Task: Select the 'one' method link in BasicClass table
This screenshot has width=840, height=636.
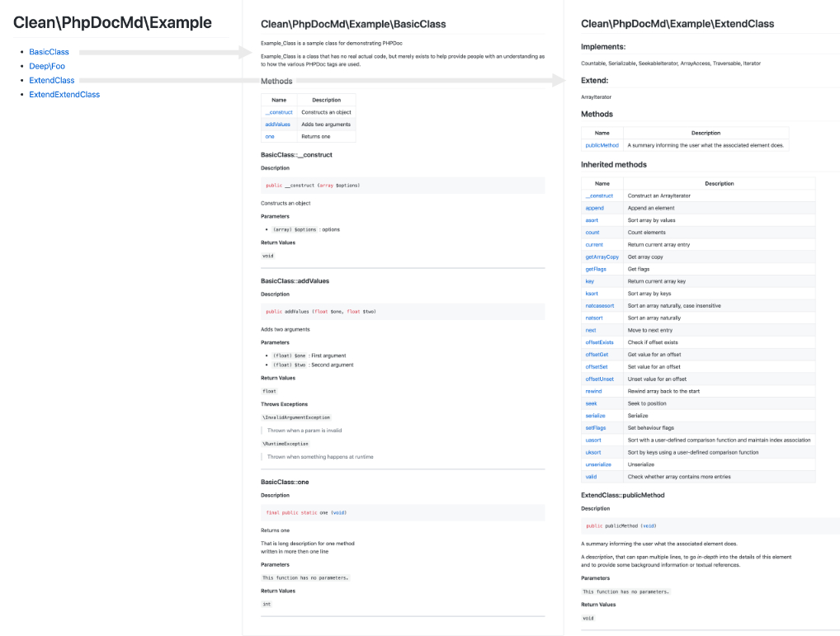Action: [x=270, y=136]
